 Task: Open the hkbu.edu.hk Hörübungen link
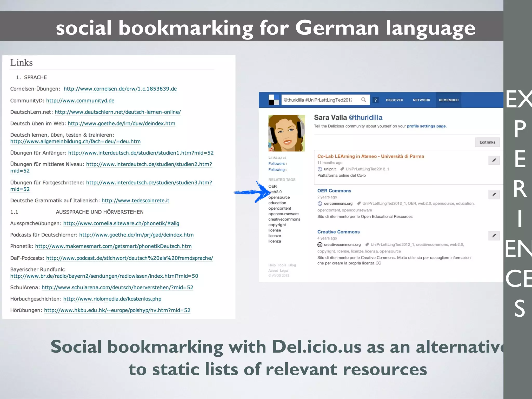117,310
